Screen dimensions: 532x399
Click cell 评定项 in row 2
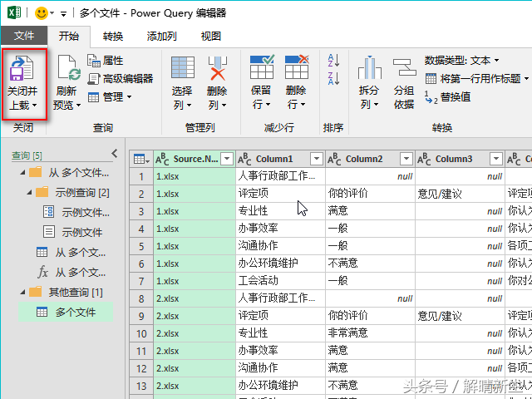[x=280, y=194]
